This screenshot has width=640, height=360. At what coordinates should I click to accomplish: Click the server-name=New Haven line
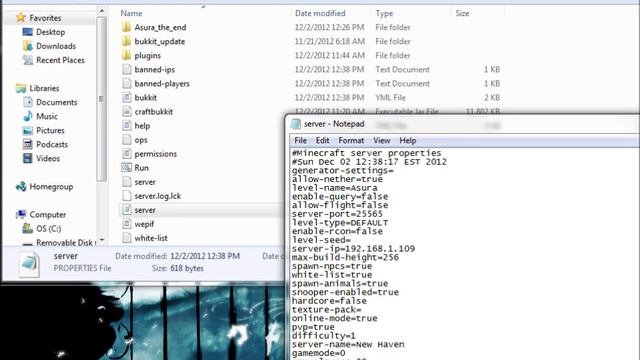[x=348, y=344]
